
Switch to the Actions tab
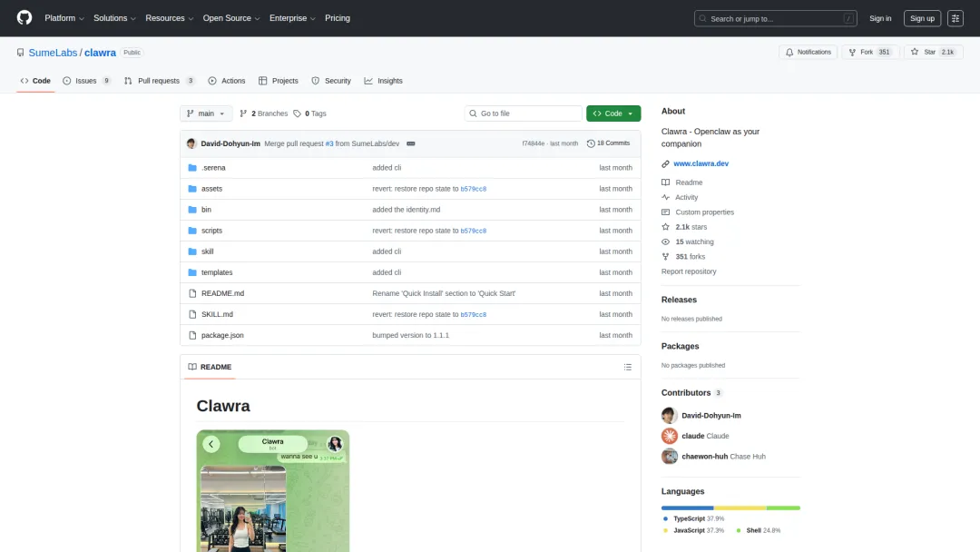click(227, 81)
